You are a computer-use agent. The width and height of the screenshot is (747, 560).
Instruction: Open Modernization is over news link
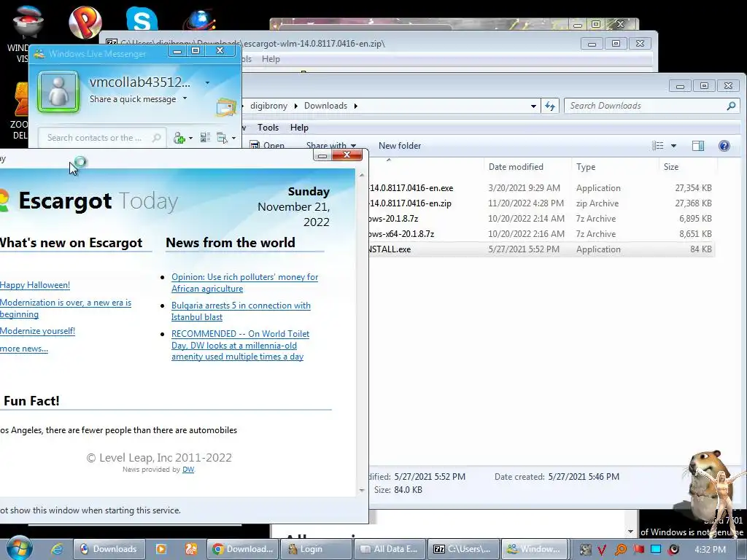[66, 308]
